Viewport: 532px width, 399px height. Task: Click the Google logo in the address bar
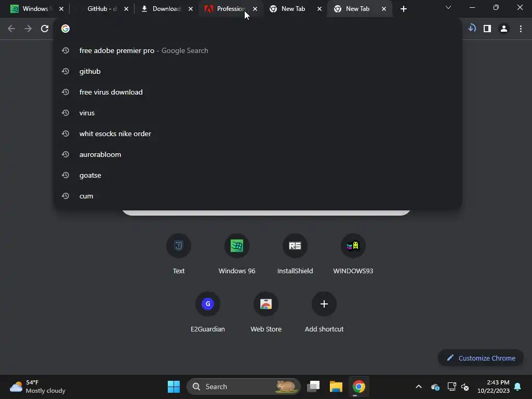[65, 29]
